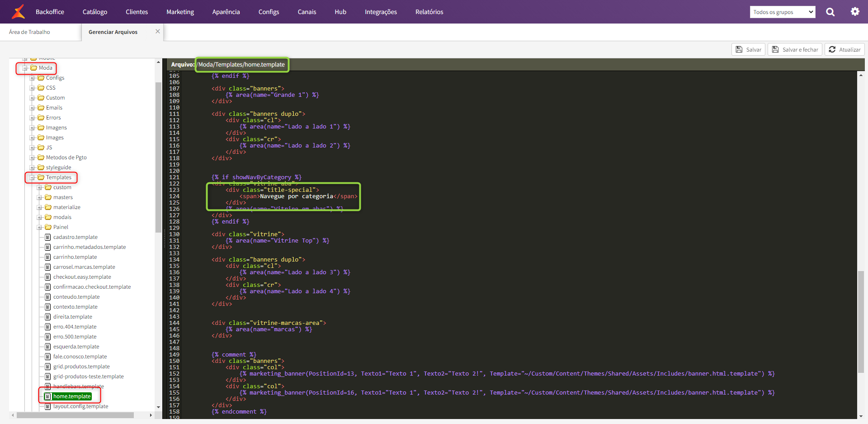Open the Aparência menu
Screen dimensions: 868x424
coord(226,12)
